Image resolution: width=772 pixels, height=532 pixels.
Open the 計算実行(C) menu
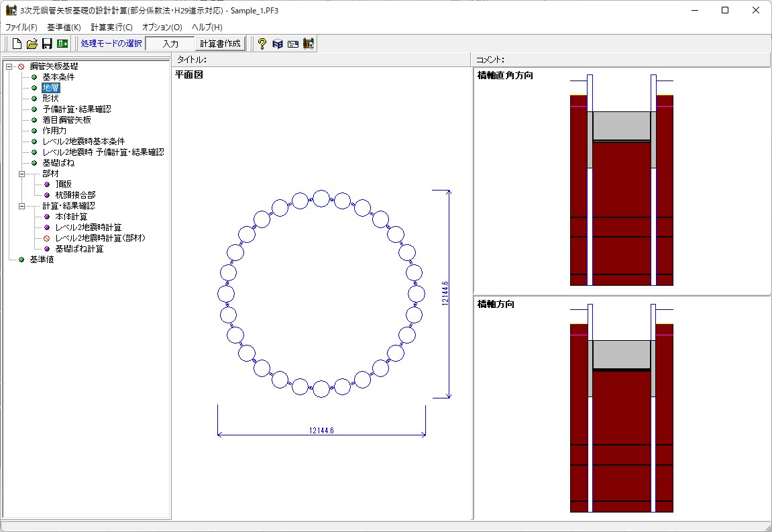point(111,28)
